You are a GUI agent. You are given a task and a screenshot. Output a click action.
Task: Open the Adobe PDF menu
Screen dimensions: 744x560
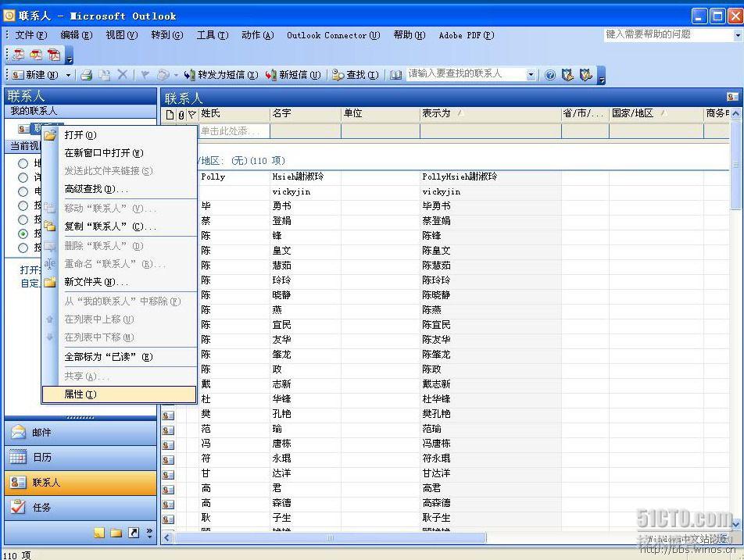click(x=467, y=35)
